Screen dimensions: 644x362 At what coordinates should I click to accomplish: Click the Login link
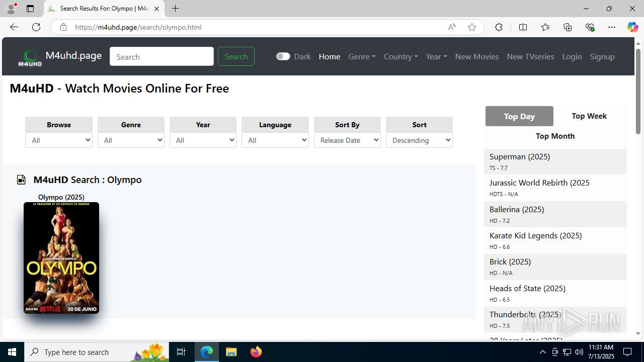pos(572,56)
